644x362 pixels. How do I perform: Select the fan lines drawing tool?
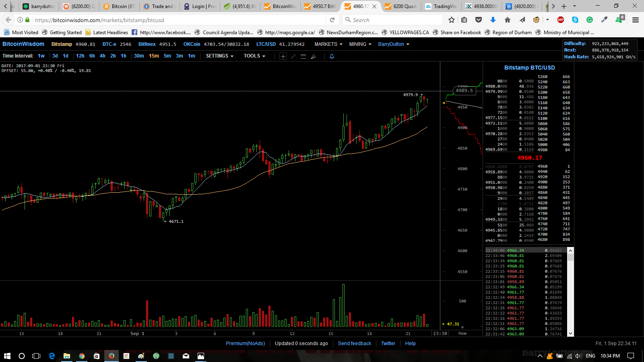(x=313, y=56)
